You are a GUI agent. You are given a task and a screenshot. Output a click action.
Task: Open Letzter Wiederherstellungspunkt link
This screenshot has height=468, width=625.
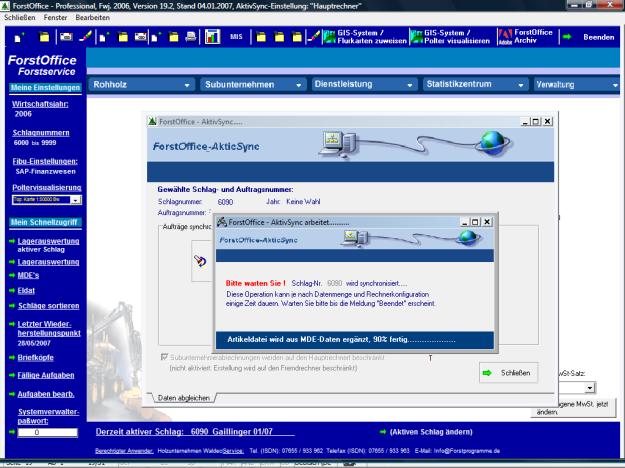point(49,328)
